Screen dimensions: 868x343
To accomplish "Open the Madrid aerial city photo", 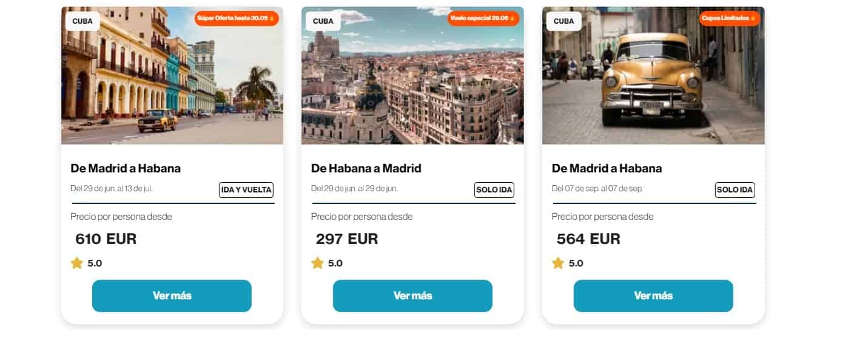I will coord(412,85).
